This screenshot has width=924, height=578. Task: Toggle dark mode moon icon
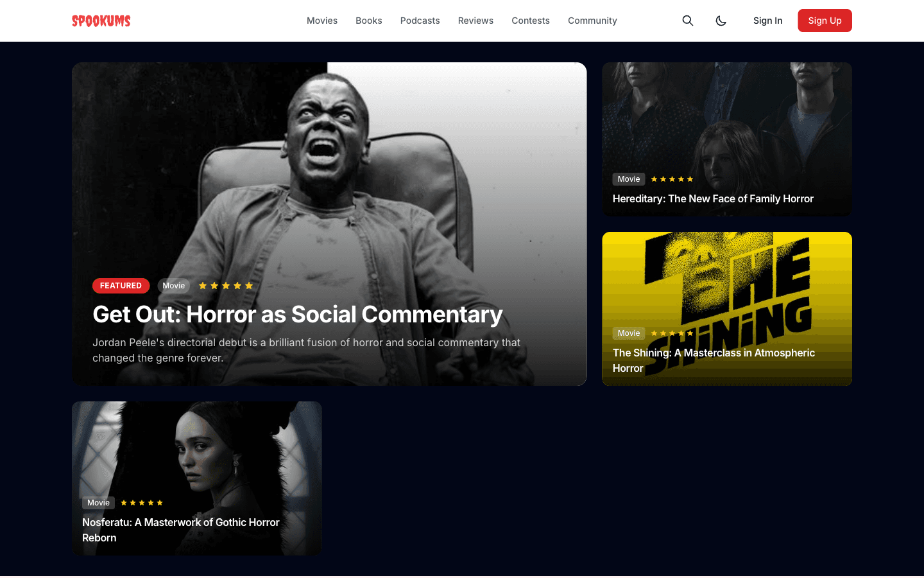(x=721, y=21)
